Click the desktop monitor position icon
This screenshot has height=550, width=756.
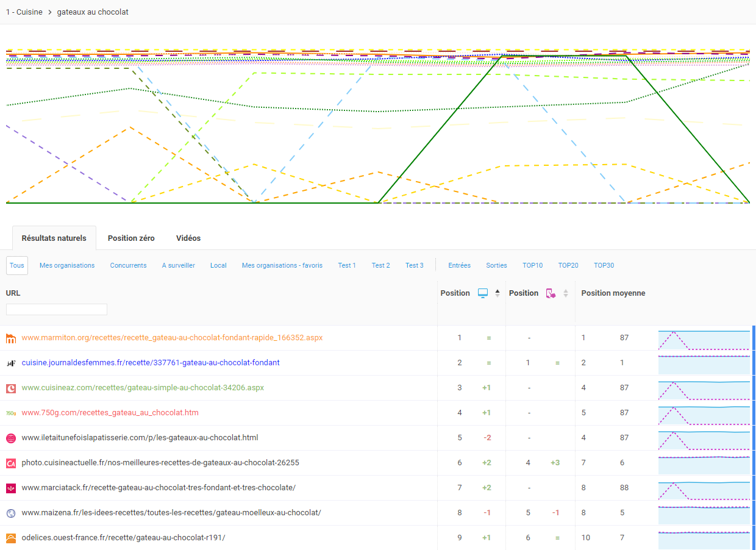pos(483,293)
